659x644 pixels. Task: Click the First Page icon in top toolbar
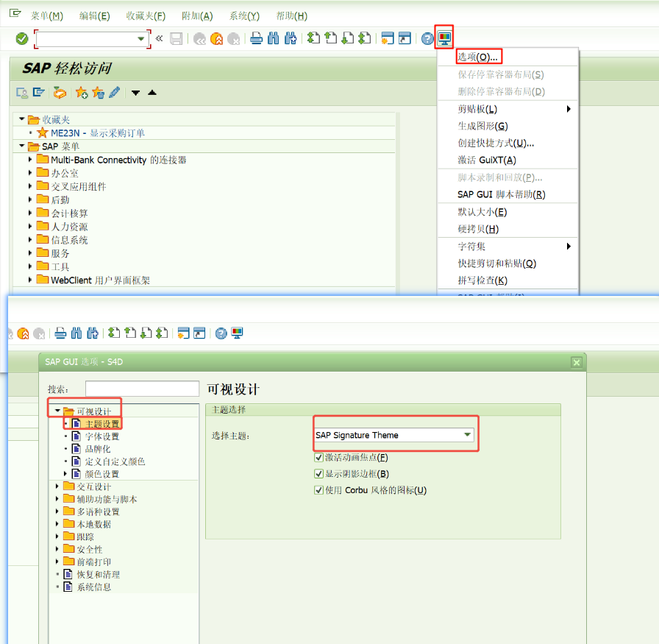pos(313,38)
